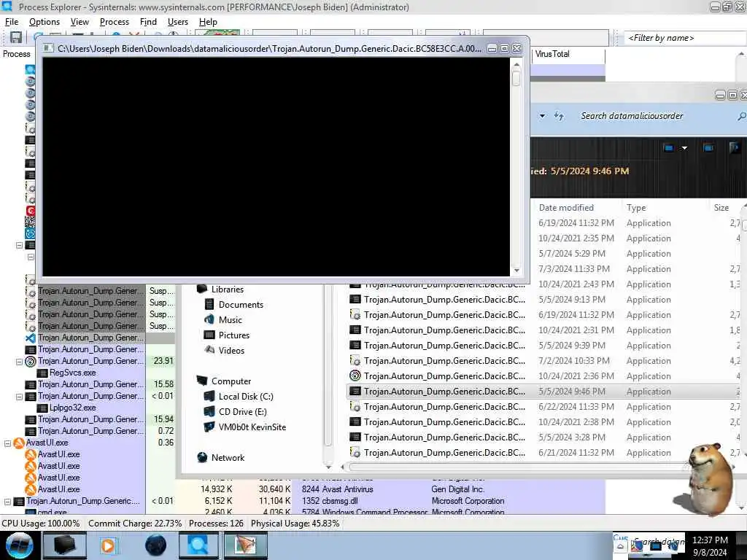Sort files by Type column header
Screen dimensions: 747x560
(x=636, y=208)
